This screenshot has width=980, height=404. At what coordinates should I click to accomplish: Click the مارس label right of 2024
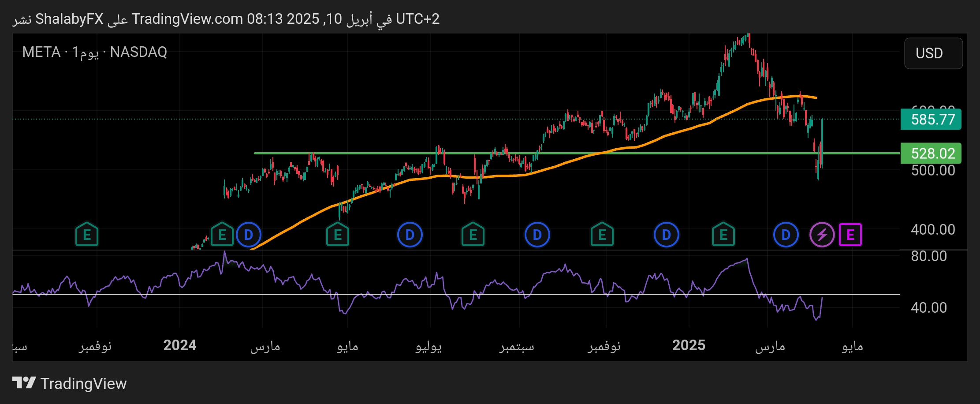(265, 347)
